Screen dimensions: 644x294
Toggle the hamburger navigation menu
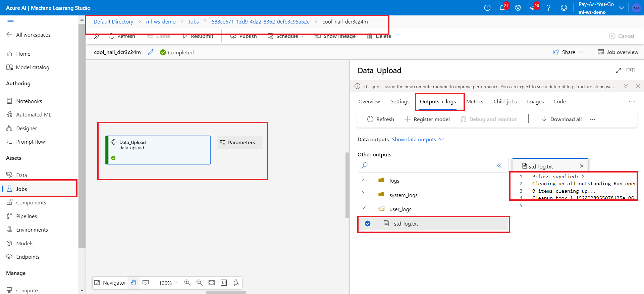coord(10,22)
